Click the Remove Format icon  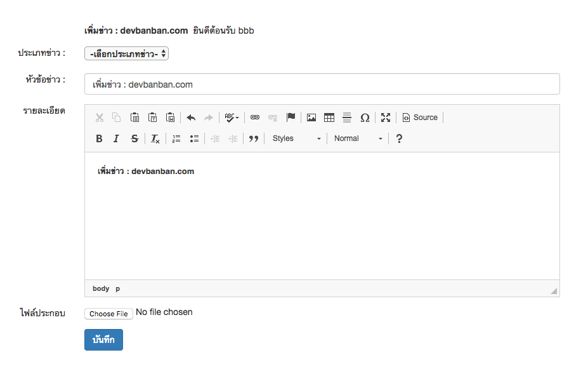coord(155,138)
